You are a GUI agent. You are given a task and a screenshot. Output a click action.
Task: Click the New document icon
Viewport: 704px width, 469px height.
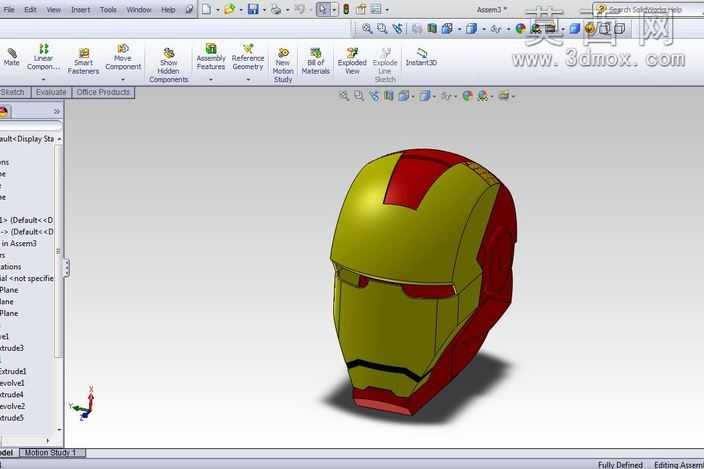pyautogui.click(x=206, y=9)
